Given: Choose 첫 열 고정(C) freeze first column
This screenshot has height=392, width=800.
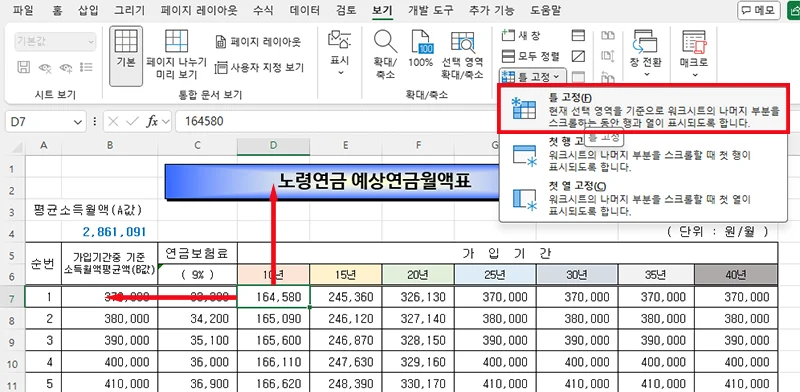Looking at the screenshot, I should coord(644,198).
